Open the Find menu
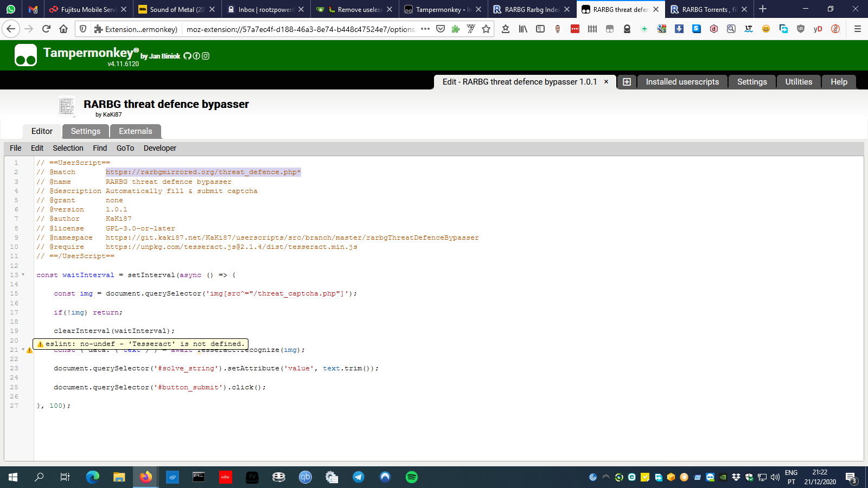 (x=100, y=148)
